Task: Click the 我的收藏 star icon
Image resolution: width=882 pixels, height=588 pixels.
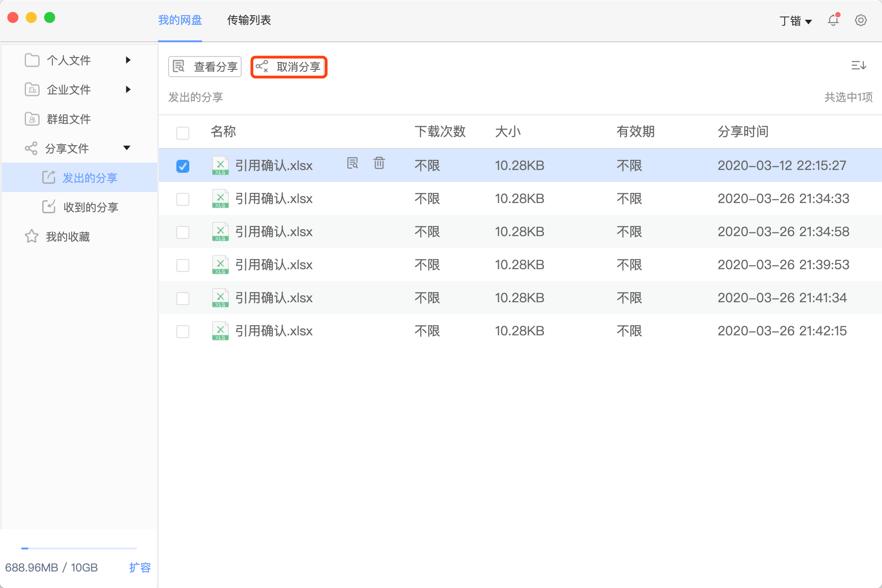Action: coord(32,236)
